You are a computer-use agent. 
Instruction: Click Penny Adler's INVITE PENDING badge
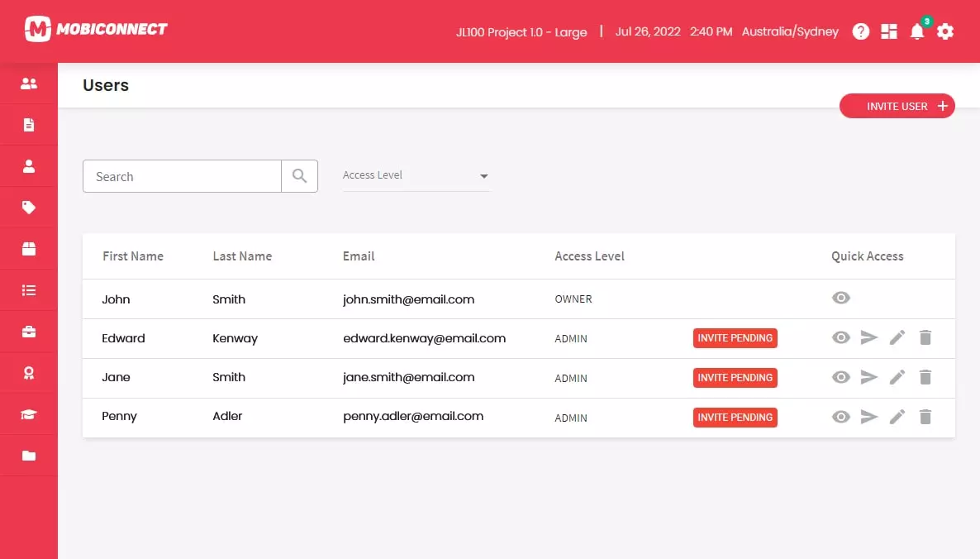pyautogui.click(x=735, y=417)
